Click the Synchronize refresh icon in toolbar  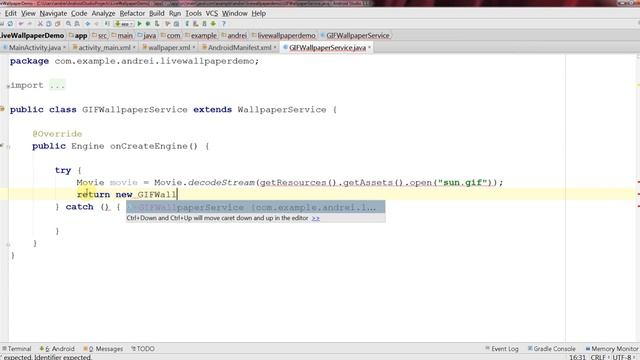click(x=11, y=24)
